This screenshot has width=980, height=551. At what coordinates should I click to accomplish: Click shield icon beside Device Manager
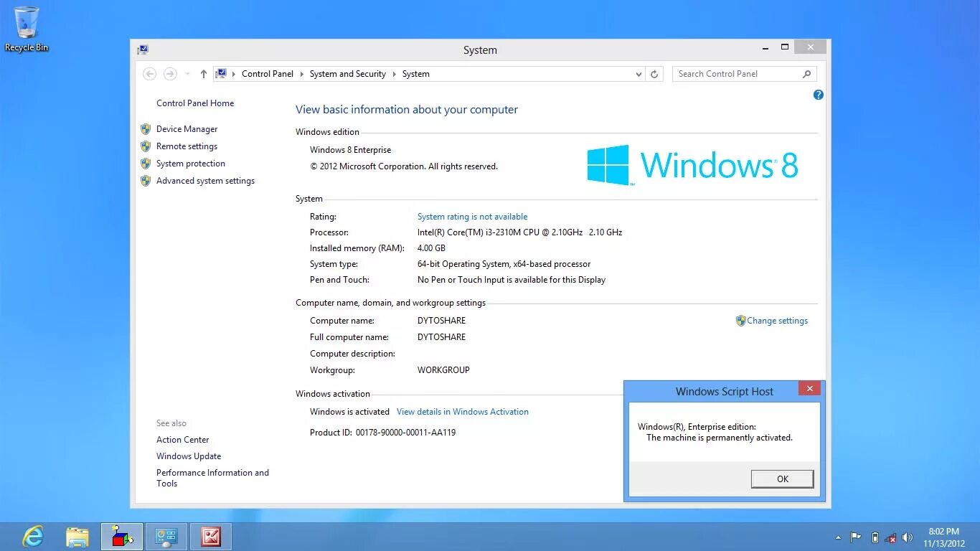coord(146,129)
